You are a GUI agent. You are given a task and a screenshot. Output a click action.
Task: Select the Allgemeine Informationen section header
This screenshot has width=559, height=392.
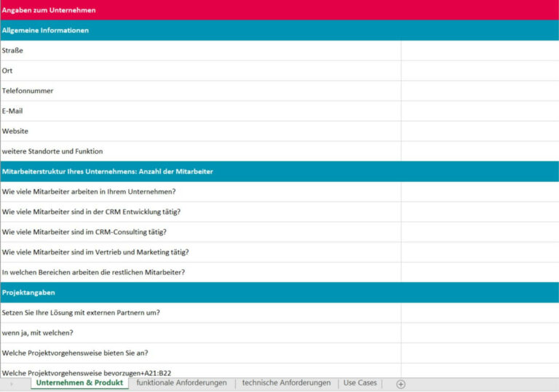tap(279, 31)
